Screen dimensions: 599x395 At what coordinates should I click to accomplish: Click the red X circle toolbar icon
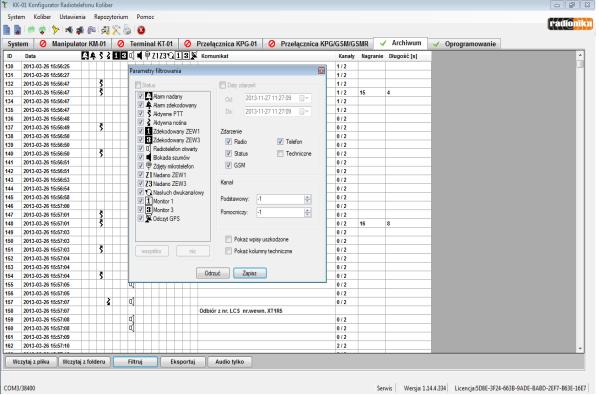[x=141, y=30]
